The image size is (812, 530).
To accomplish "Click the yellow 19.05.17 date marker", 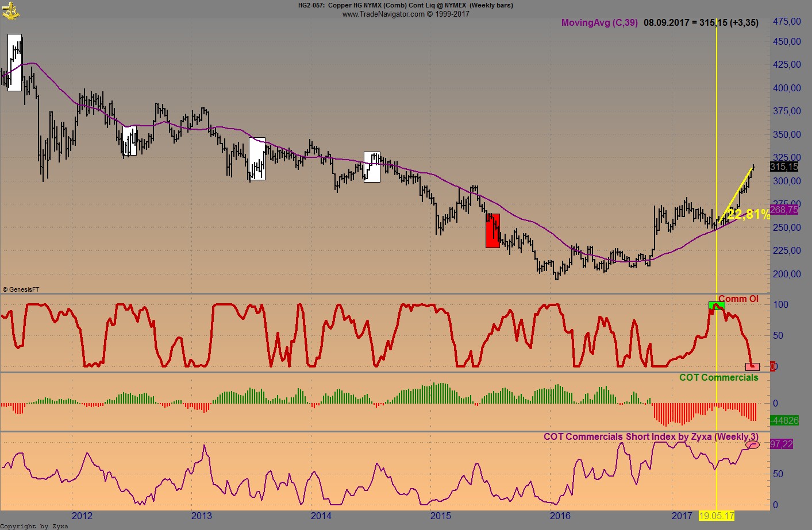I will coord(717,516).
